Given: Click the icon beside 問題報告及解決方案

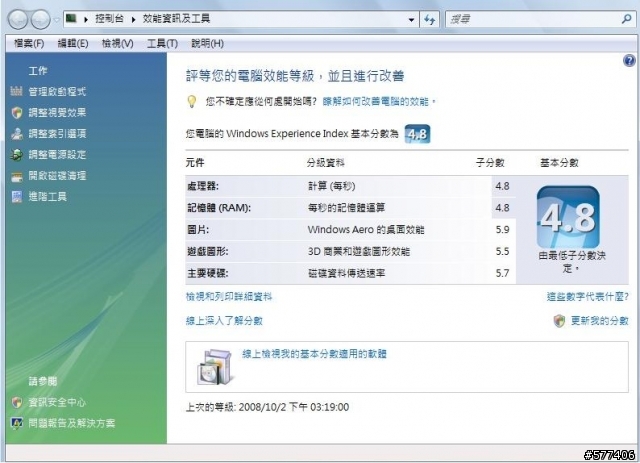Looking at the screenshot, I should [x=16, y=424].
